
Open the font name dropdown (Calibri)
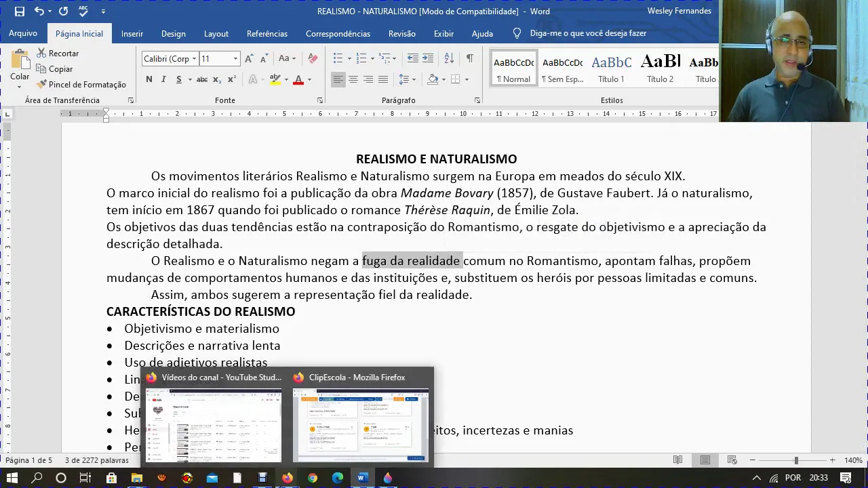click(194, 59)
